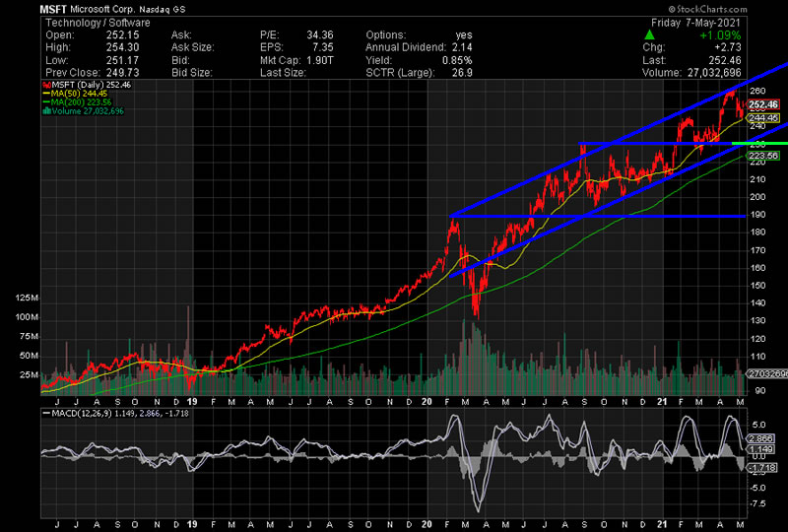Click the Options value yes

point(464,35)
